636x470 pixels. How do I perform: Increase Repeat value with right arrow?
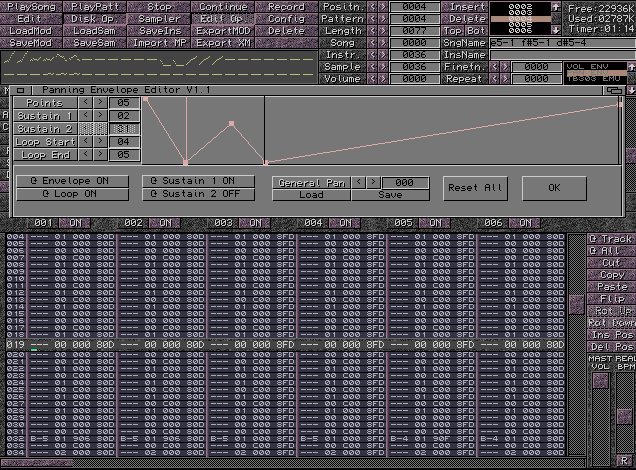(x=505, y=79)
